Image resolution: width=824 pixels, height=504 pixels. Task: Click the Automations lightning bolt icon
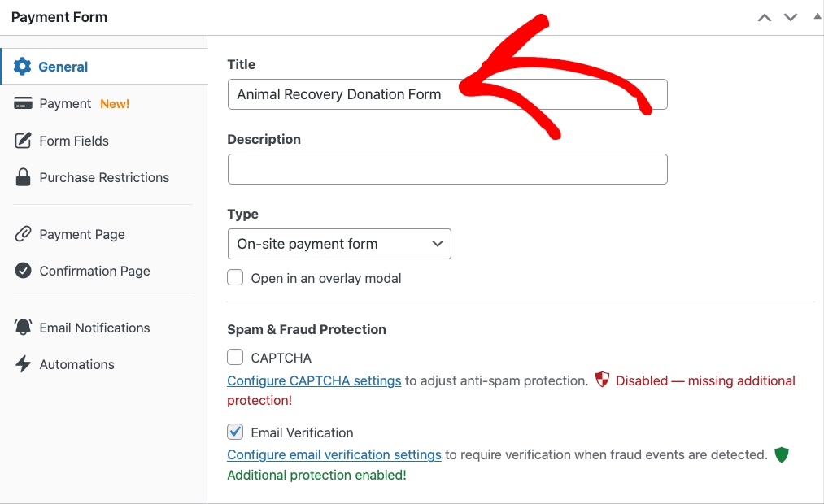click(x=24, y=364)
